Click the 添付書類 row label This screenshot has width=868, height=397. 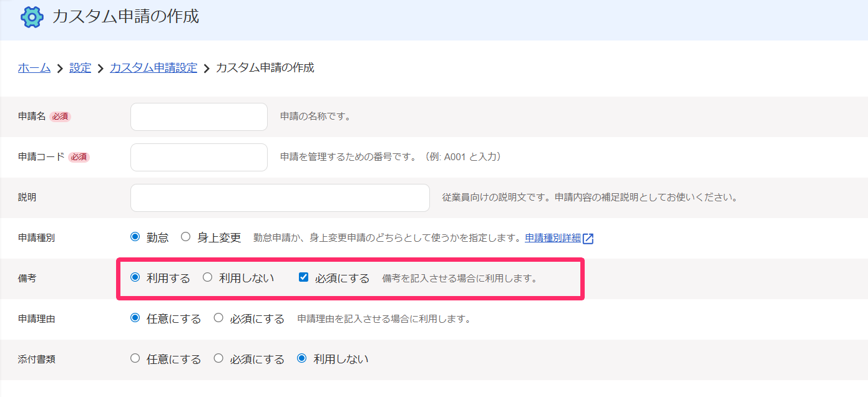tap(37, 360)
